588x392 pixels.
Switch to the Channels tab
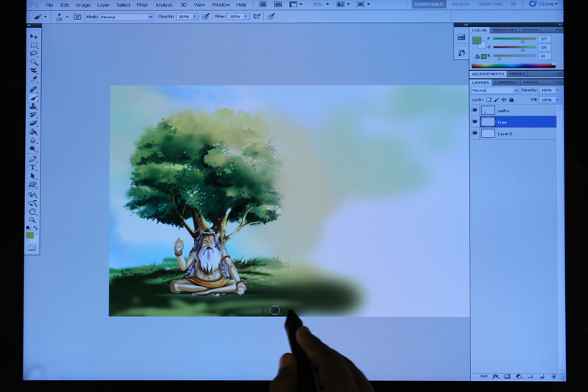[505, 82]
